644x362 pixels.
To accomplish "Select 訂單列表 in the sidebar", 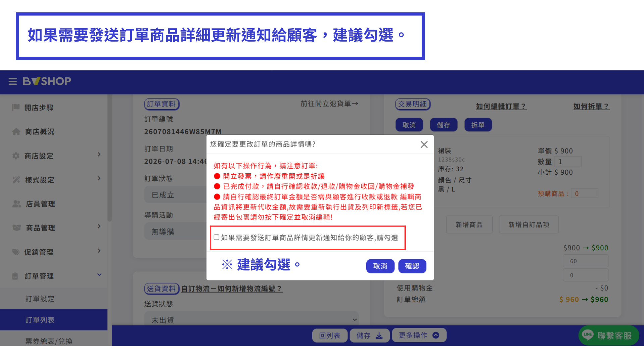I will [x=54, y=320].
